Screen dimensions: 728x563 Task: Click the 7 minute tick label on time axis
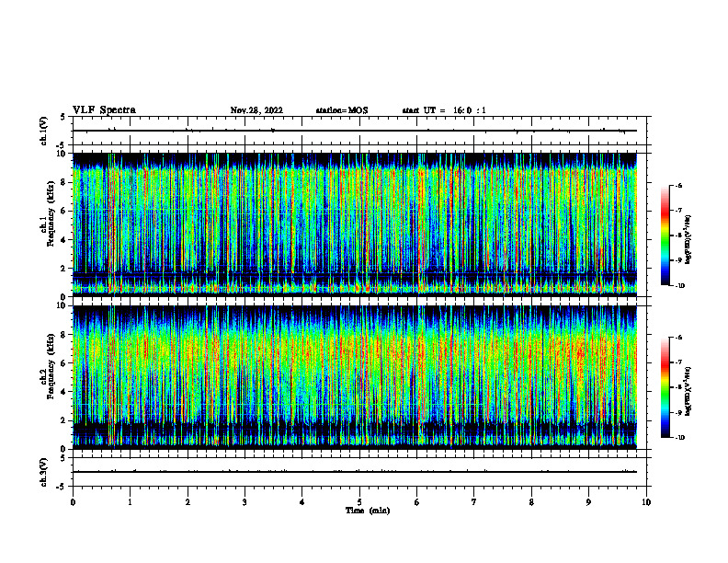(x=474, y=502)
